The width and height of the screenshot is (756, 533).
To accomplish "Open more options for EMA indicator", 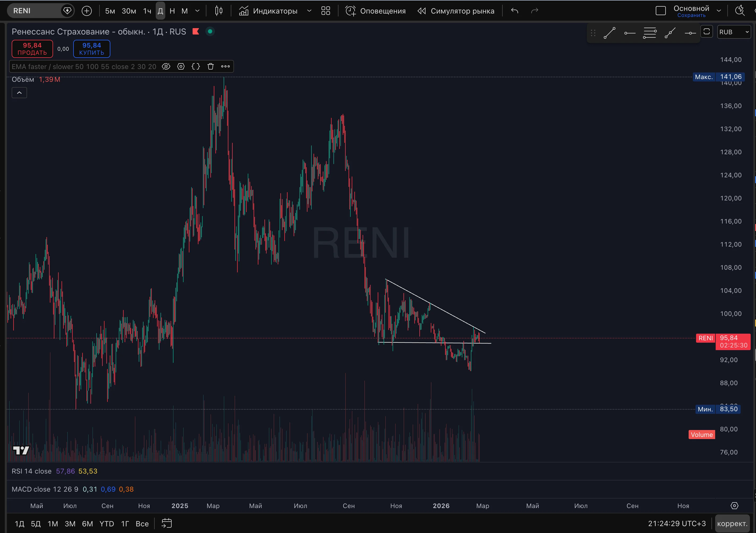I will pos(225,67).
